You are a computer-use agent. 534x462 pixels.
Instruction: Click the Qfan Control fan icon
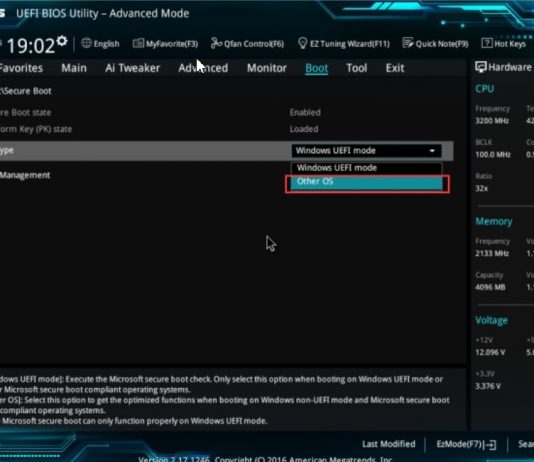[216, 43]
